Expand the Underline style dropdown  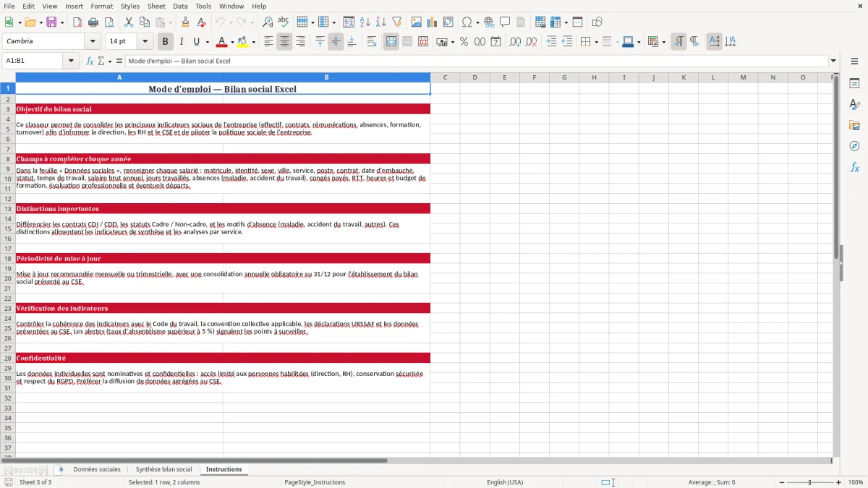pos(207,42)
